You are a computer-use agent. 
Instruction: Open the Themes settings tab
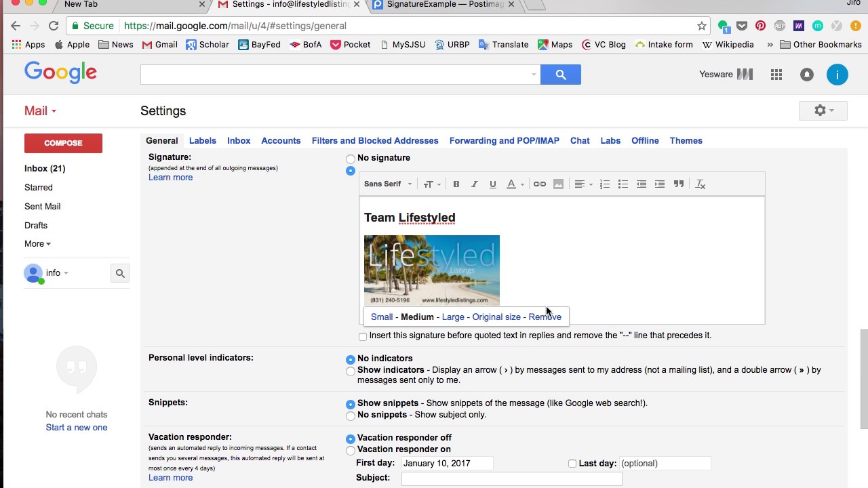click(x=686, y=141)
